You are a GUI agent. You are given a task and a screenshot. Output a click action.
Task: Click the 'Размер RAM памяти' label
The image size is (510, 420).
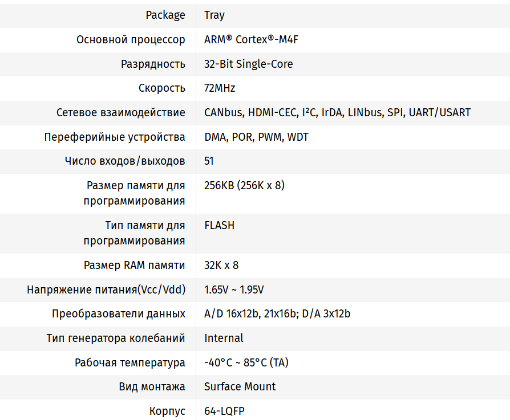[134, 265]
